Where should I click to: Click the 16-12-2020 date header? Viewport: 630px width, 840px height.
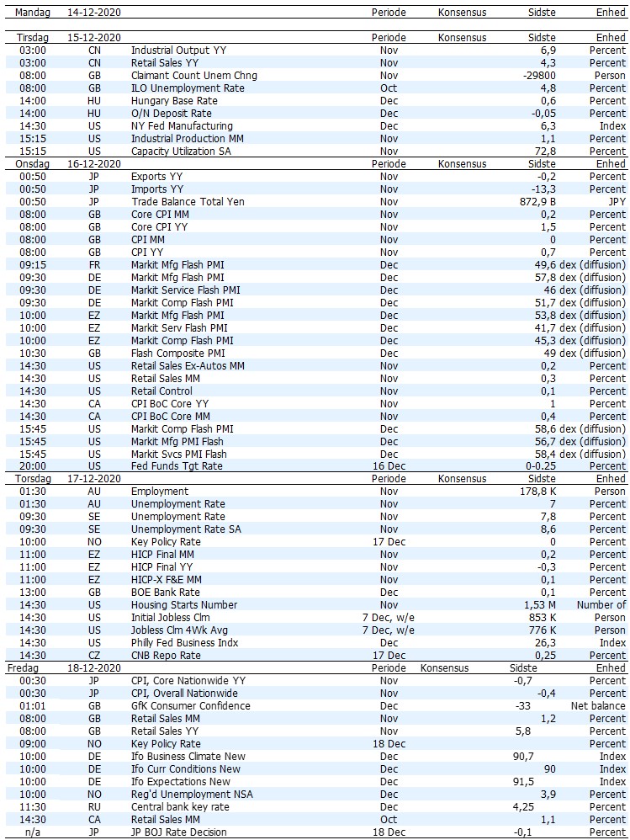(x=94, y=164)
